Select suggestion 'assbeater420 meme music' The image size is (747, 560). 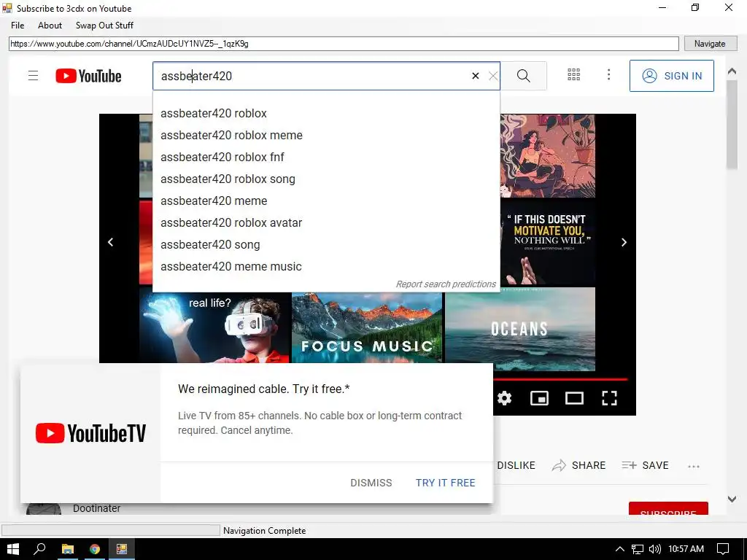click(x=326, y=267)
